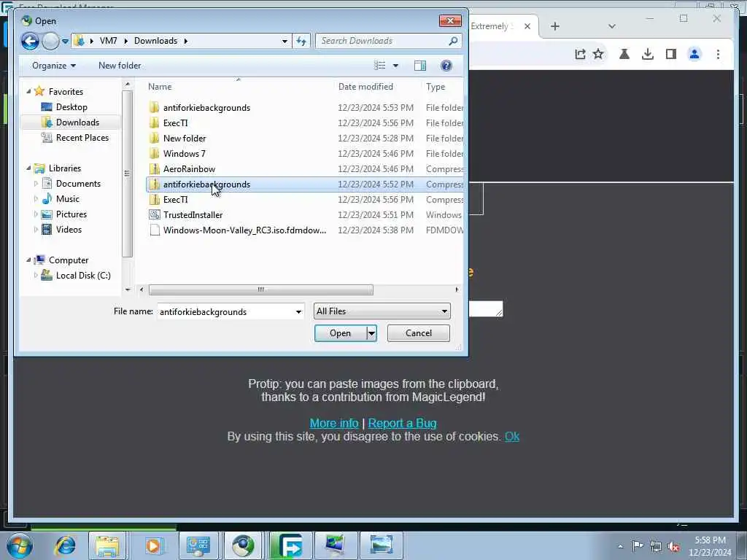
Task: Open the All Files type dropdown
Action: click(x=382, y=311)
